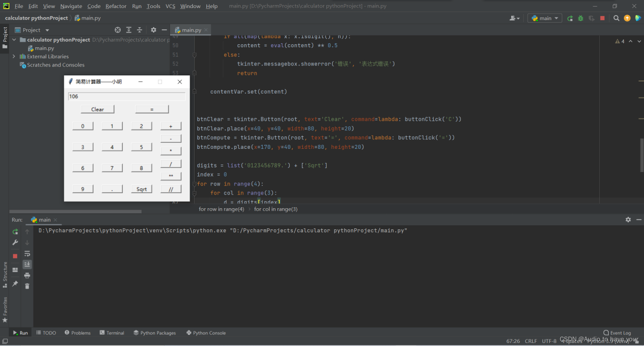Open the user account dropdown icon
This screenshot has height=346, width=644.
(515, 18)
